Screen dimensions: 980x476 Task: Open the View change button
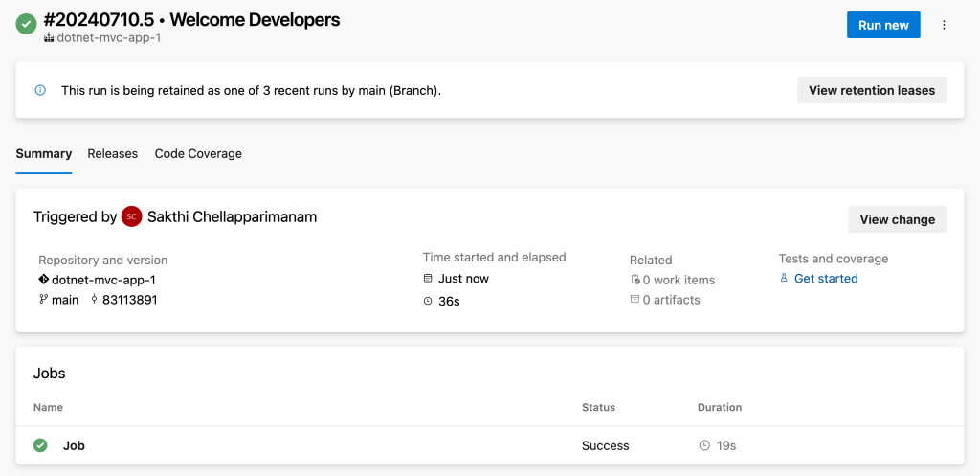[897, 219]
